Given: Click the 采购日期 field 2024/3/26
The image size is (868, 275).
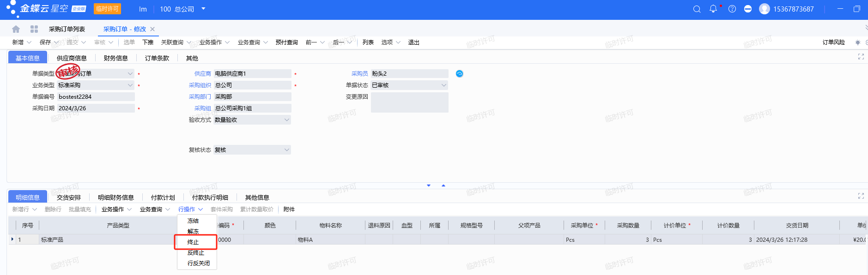Looking at the screenshot, I should (x=96, y=108).
